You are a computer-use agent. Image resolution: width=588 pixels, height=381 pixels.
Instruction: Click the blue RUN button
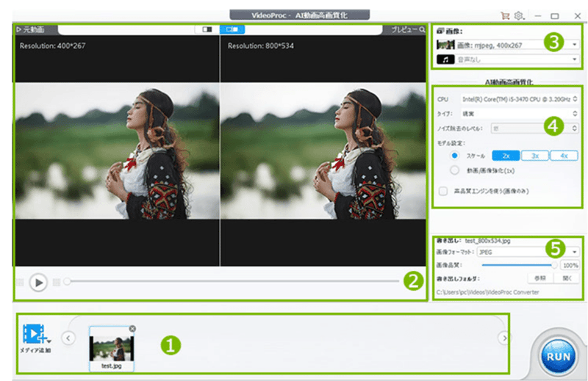558,356
